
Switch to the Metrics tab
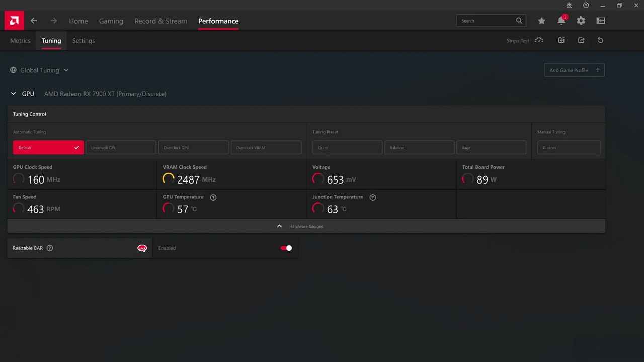(20, 41)
